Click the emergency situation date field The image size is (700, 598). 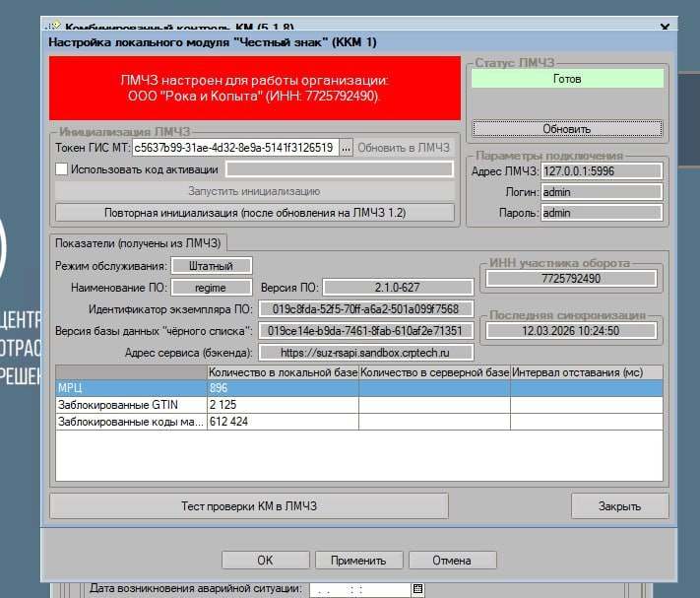click(x=360, y=589)
